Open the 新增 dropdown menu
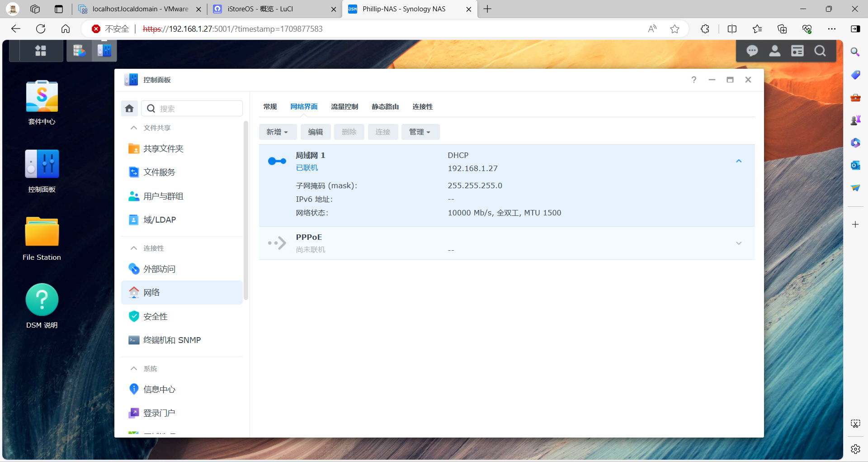 278,132
